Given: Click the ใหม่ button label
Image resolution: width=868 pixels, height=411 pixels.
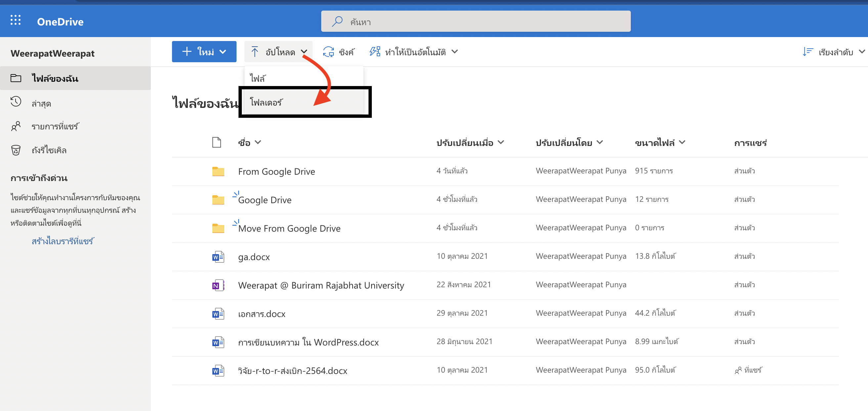Looking at the screenshot, I should (205, 52).
